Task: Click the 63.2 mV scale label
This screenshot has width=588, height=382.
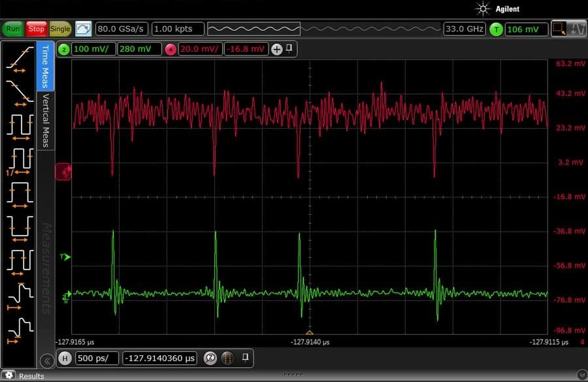Action: coord(570,64)
